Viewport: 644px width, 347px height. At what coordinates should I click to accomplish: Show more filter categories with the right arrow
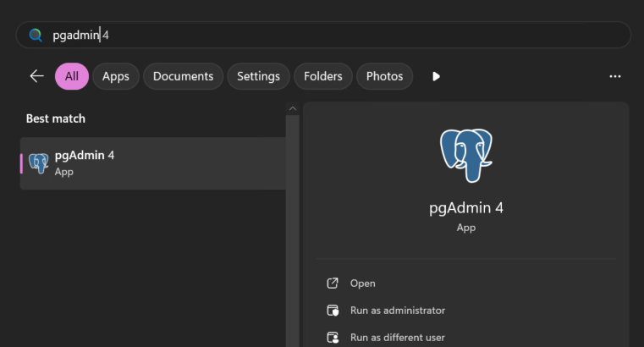tap(436, 76)
